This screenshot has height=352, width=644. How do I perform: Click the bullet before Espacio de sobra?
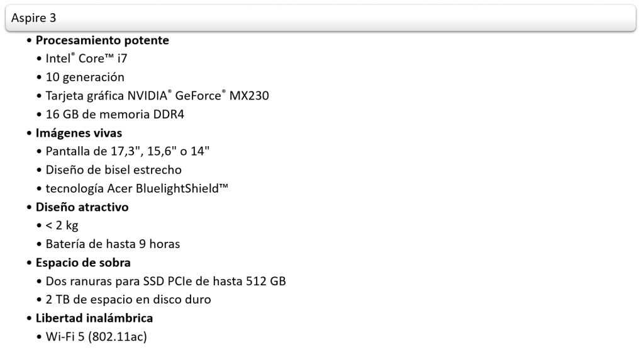pos(29,263)
